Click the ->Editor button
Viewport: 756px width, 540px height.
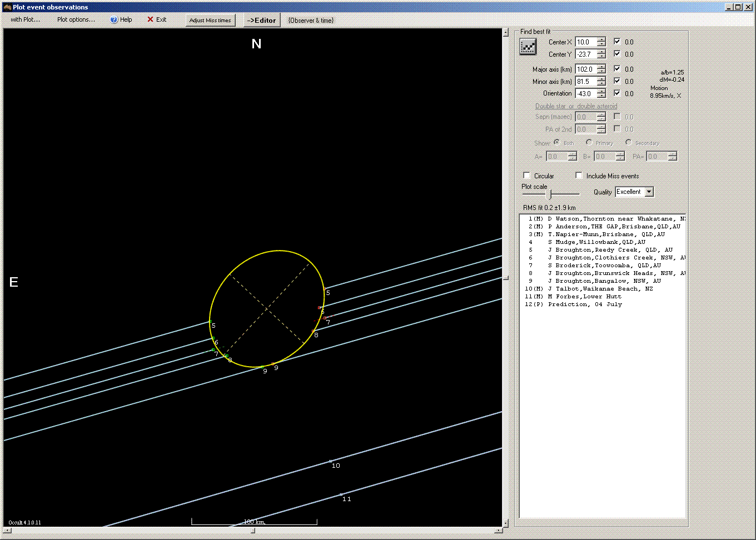click(x=261, y=20)
